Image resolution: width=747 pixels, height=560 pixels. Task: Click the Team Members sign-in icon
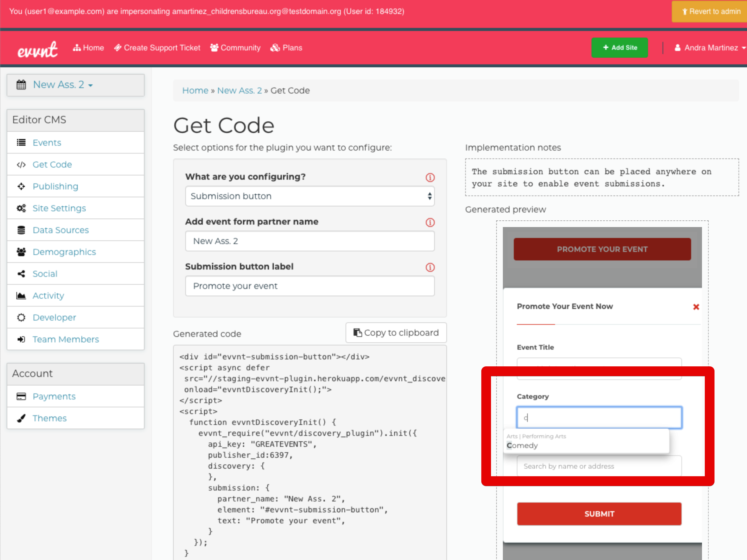(21, 339)
